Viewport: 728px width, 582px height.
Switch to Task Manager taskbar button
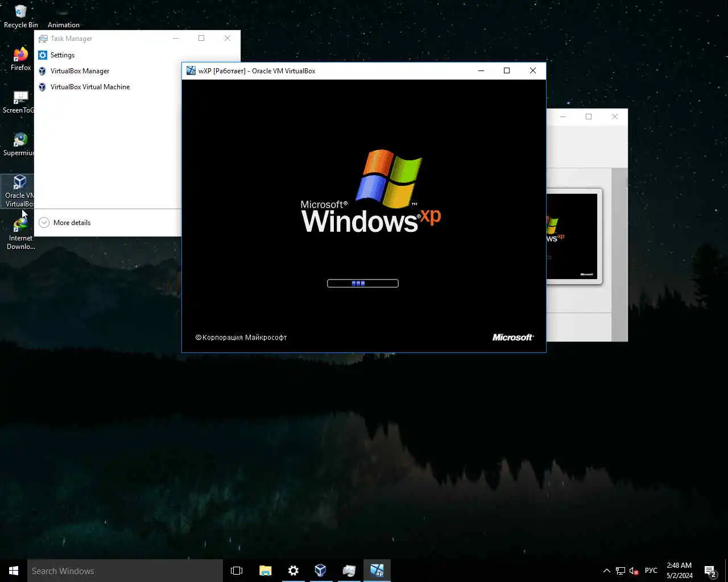349,571
